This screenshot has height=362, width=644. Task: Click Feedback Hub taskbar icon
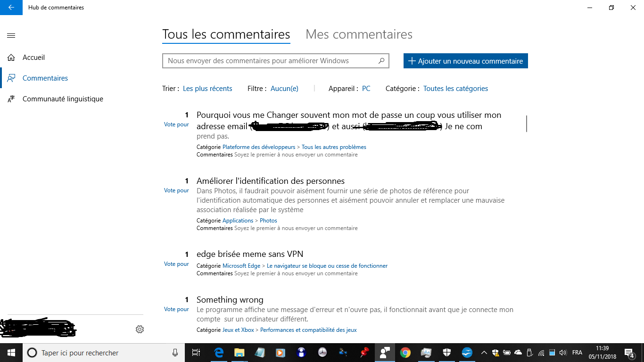click(x=385, y=353)
